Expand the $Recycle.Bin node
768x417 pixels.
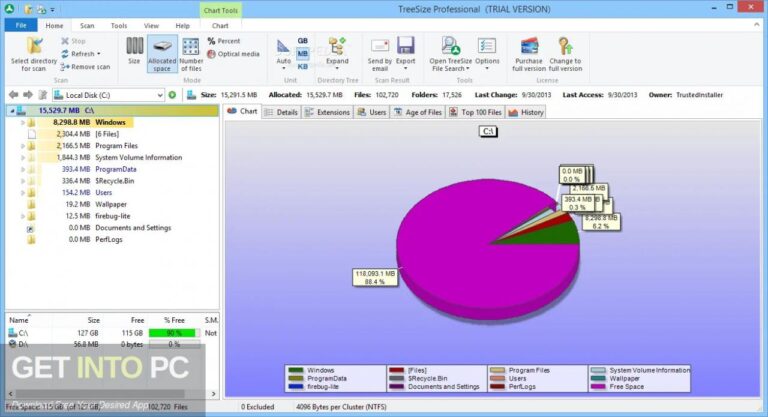coord(23,181)
